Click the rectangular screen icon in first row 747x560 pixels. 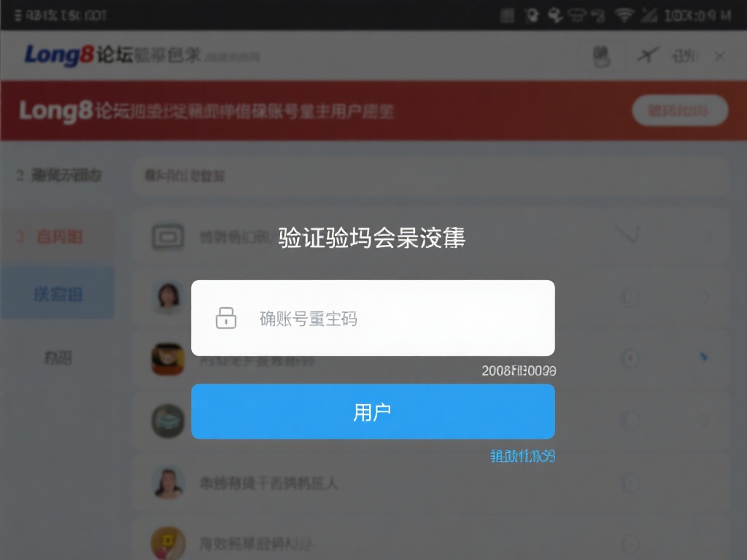(x=168, y=237)
